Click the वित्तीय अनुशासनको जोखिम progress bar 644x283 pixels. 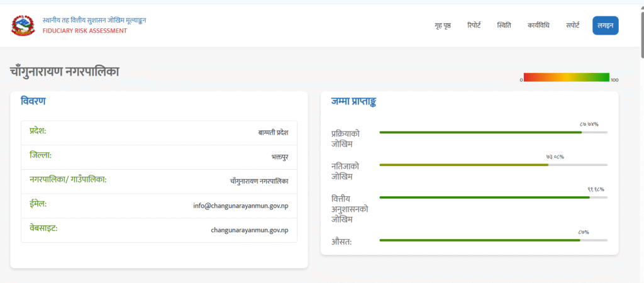click(493, 197)
